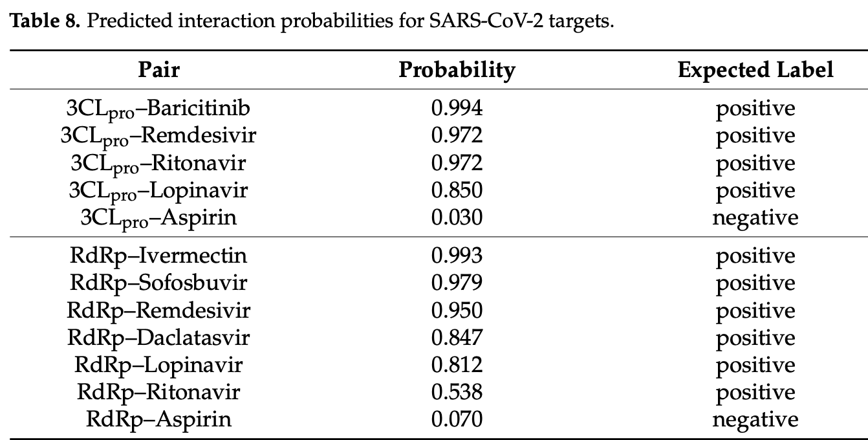868x440 pixels.
Task: Select the probability value 0.850
Action: pos(457,190)
